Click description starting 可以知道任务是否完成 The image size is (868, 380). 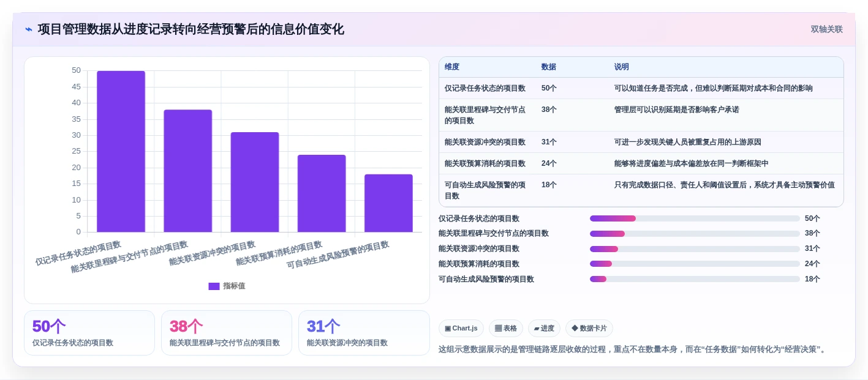tap(714, 88)
